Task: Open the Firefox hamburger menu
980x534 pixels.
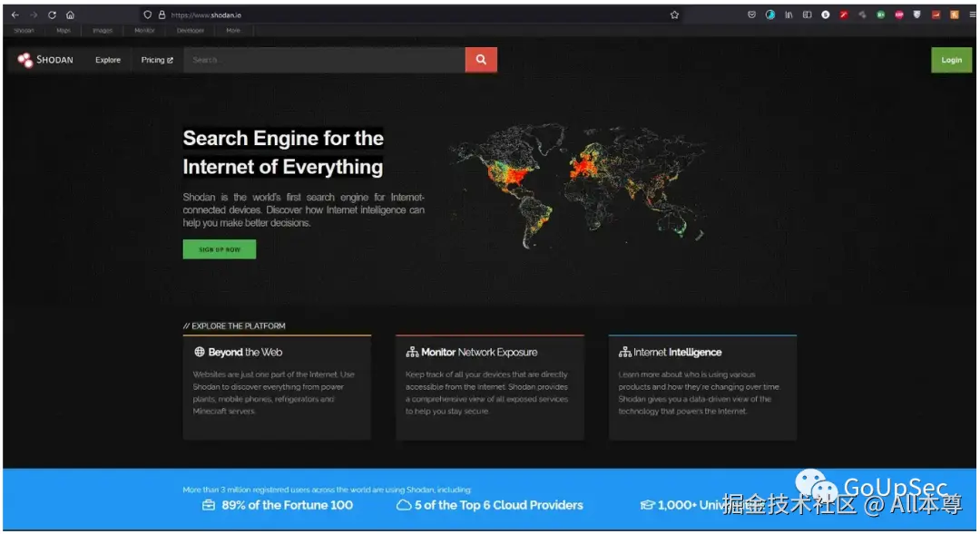Action: pyautogui.click(x=972, y=15)
